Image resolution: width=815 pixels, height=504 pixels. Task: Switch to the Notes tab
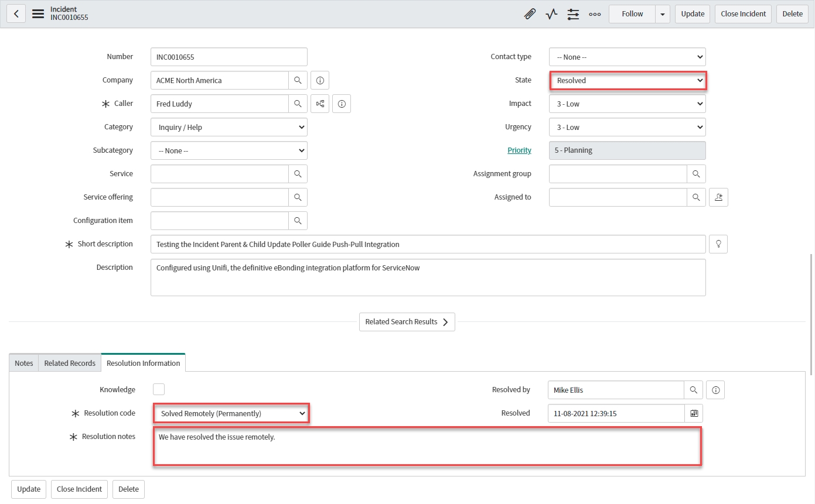click(24, 363)
